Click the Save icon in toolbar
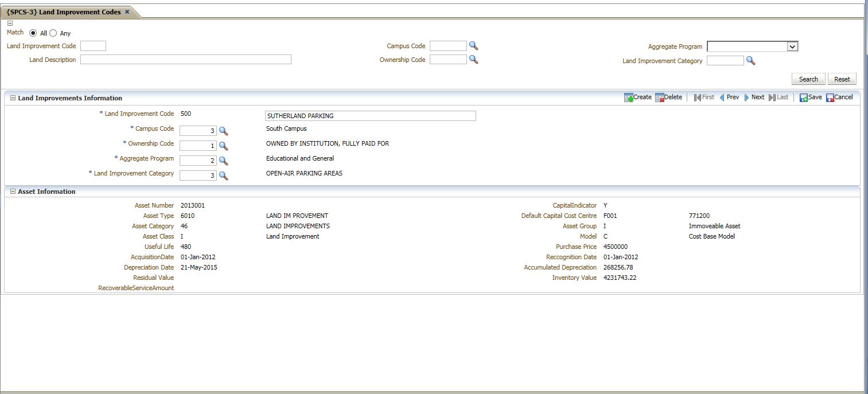The height and width of the screenshot is (394, 868). [803, 97]
